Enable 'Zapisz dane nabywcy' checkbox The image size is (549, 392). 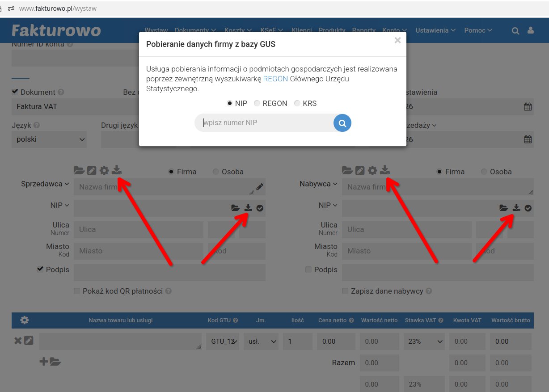click(x=345, y=291)
